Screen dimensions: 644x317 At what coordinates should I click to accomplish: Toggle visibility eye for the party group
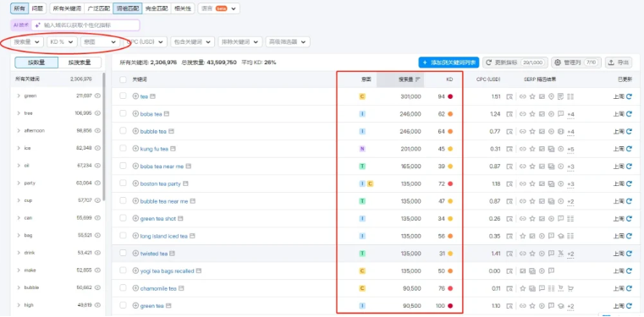[98, 183]
